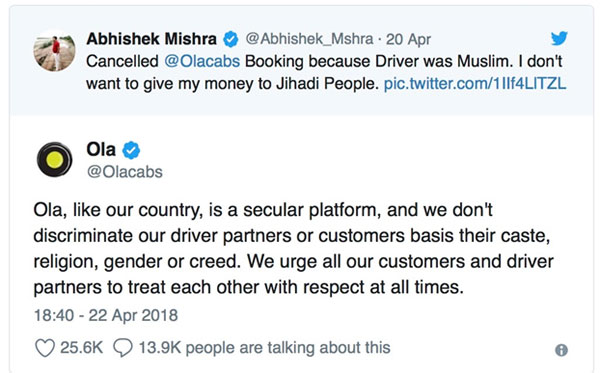The image size is (600, 373).
Task: Click the Ola account name
Action: [x=101, y=149]
